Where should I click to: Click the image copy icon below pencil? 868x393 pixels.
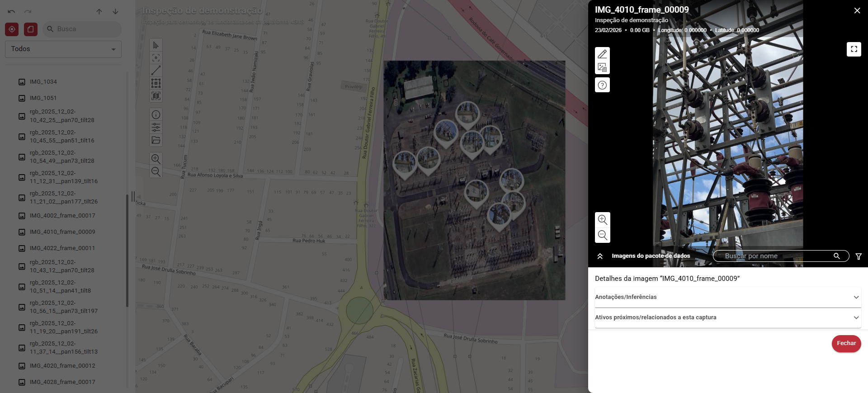point(602,67)
